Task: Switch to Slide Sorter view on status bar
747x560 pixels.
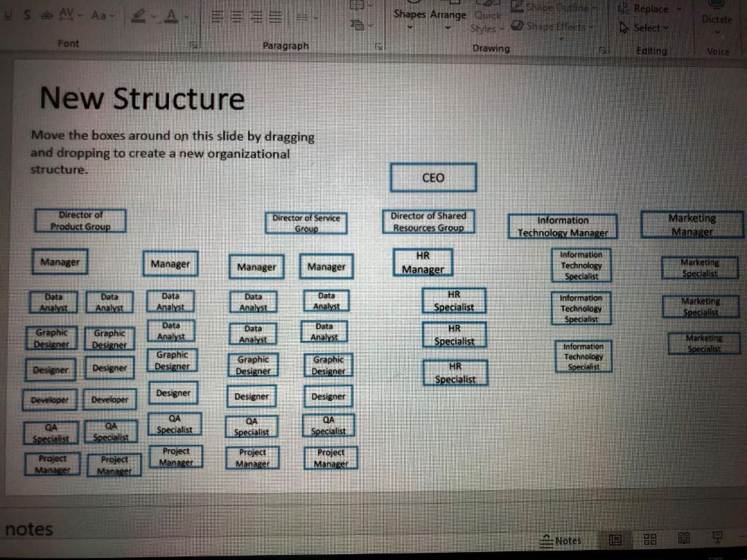Action: 649,540
